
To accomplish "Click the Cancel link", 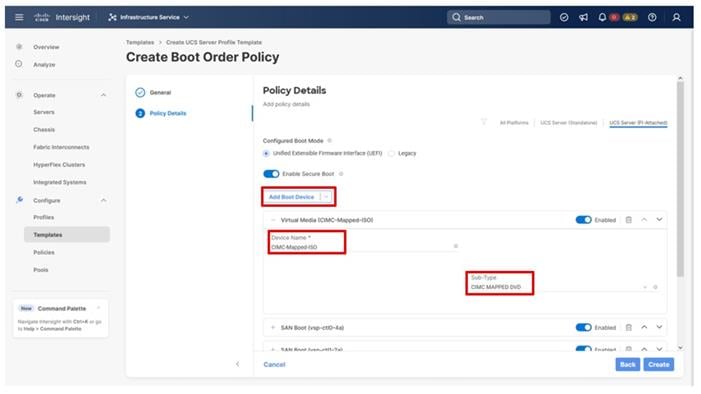I will 274,364.
